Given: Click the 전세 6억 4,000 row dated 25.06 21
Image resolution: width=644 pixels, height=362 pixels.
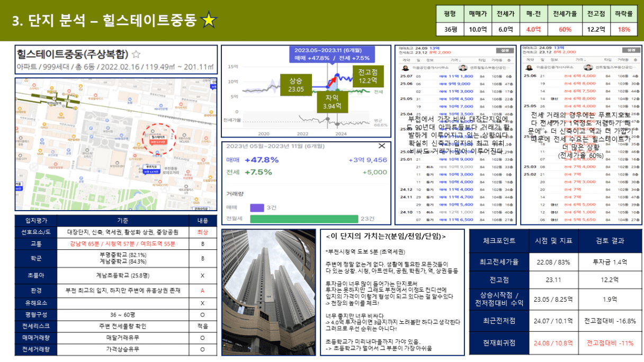Looking at the screenshot, I should (x=581, y=76).
